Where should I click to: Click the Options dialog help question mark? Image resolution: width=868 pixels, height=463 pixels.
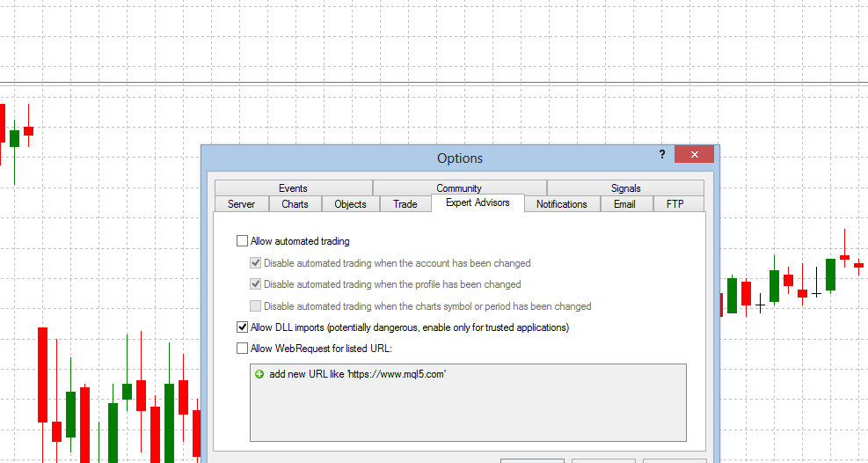point(661,155)
